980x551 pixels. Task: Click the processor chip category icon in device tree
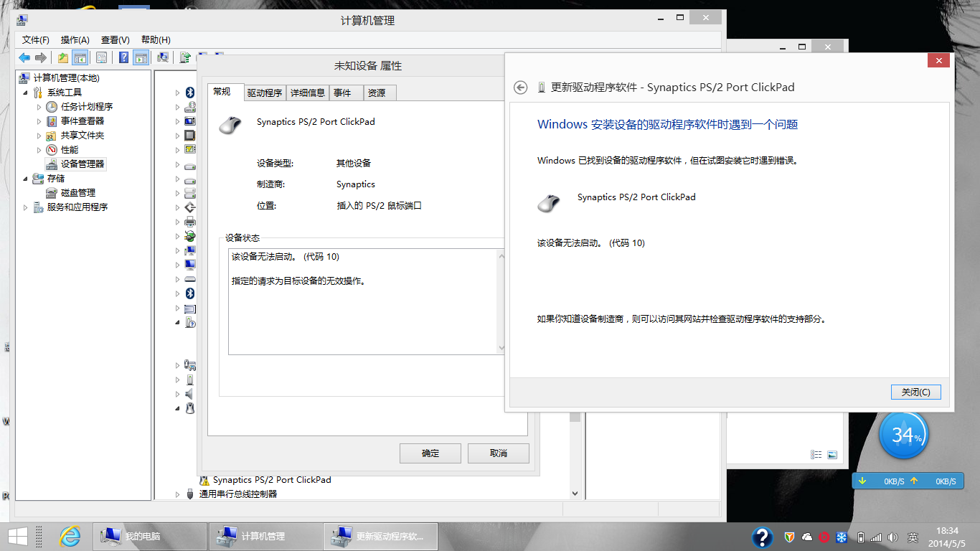pos(190,136)
